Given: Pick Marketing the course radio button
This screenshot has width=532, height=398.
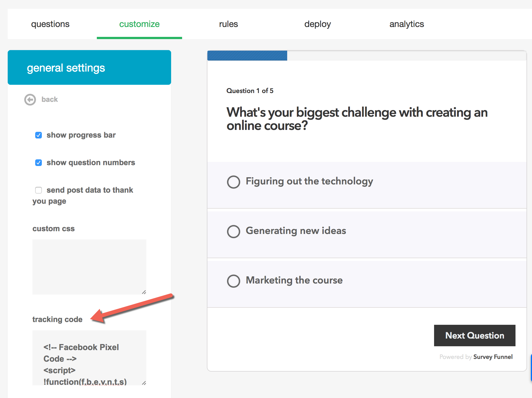Looking at the screenshot, I should point(234,281).
